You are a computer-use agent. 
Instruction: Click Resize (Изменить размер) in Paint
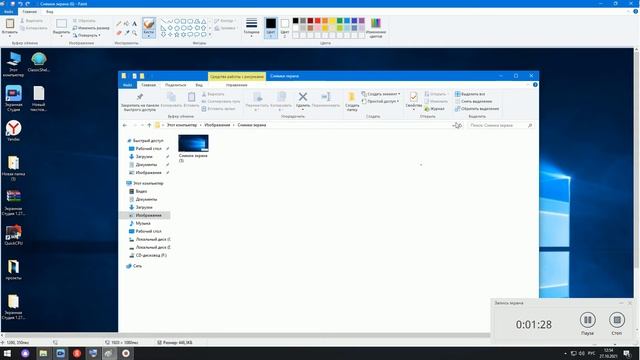pos(91,28)
